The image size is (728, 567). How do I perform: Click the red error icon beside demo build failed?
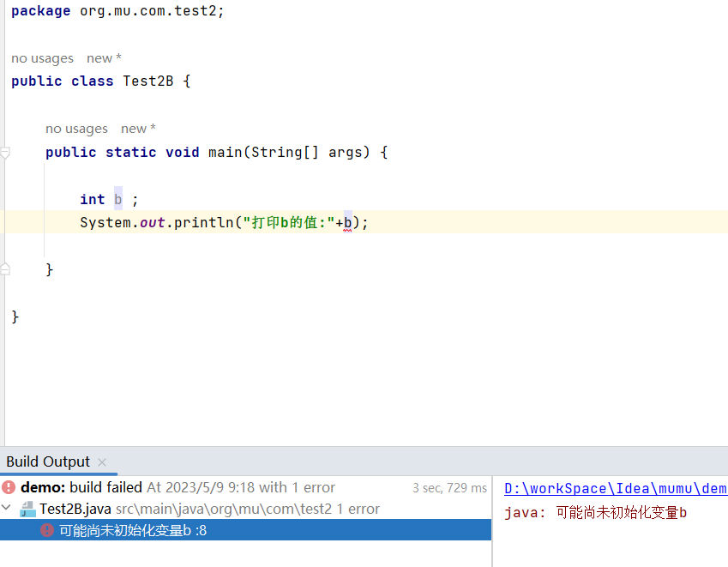coord(9,487)
